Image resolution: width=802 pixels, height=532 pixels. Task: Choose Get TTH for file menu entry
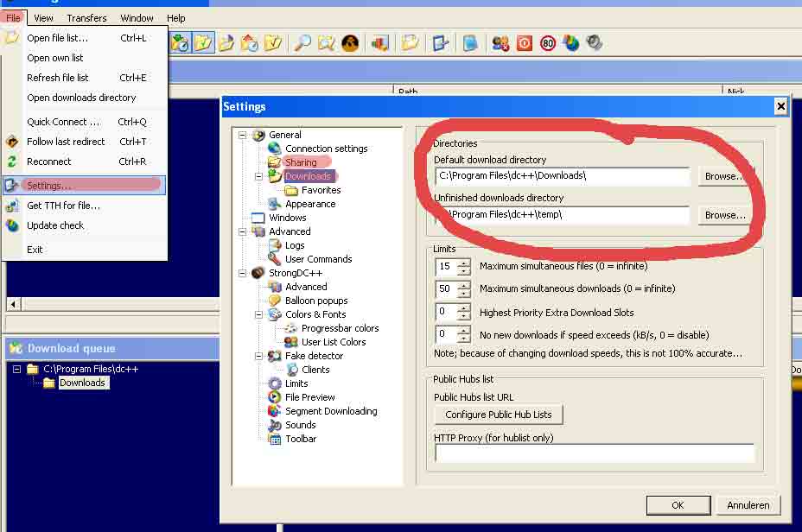[x=85, y=206]
